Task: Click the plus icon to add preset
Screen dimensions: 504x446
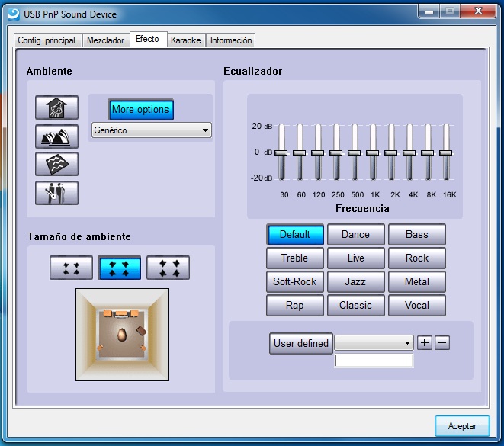Action: 425,342
